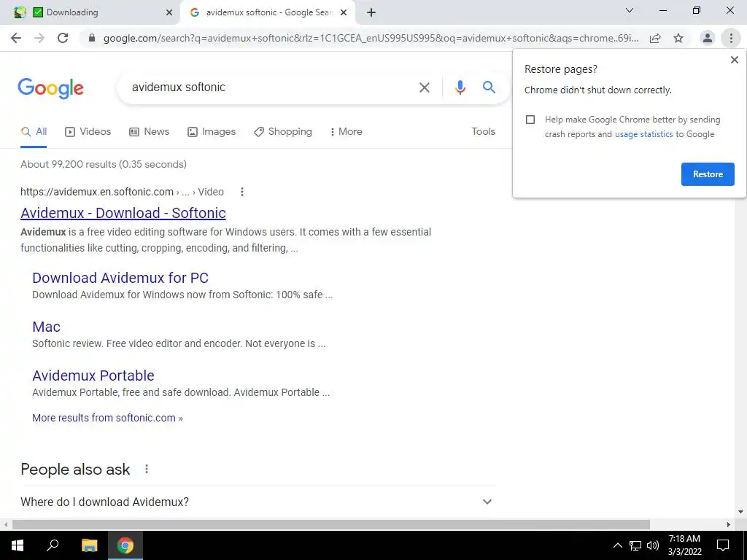Switch to Images results tab
The image size is (747, 560).
(x=212, y=132)
